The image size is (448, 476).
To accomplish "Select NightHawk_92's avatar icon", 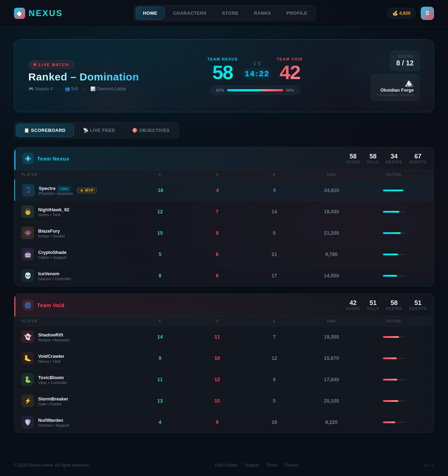I will click(28, 212).
